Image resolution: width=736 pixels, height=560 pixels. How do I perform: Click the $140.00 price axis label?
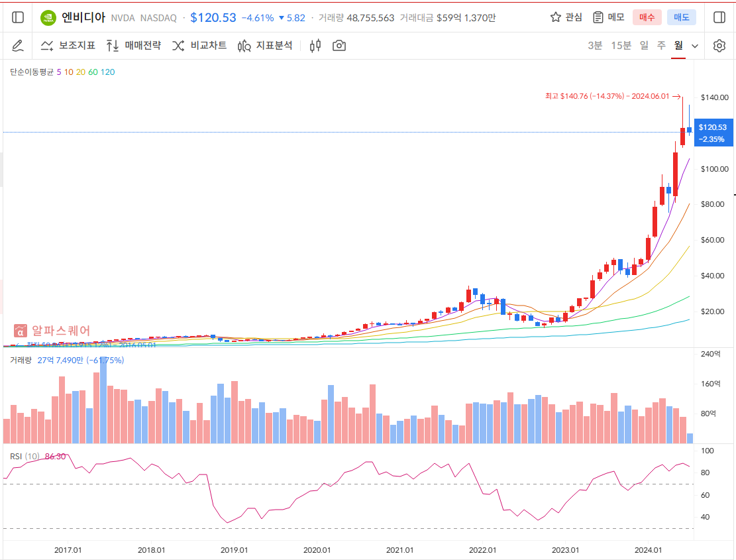click(714, 97)
